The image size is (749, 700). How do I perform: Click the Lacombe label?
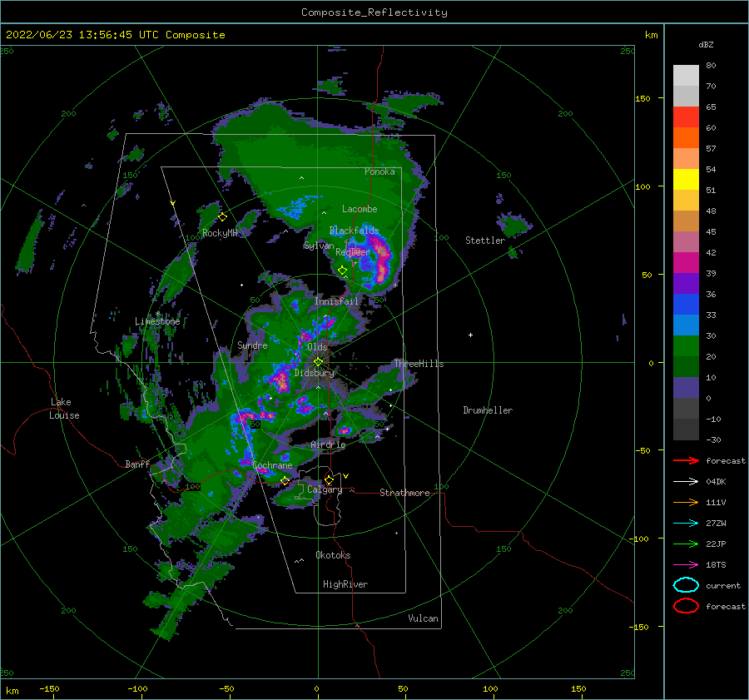point(360,209)
